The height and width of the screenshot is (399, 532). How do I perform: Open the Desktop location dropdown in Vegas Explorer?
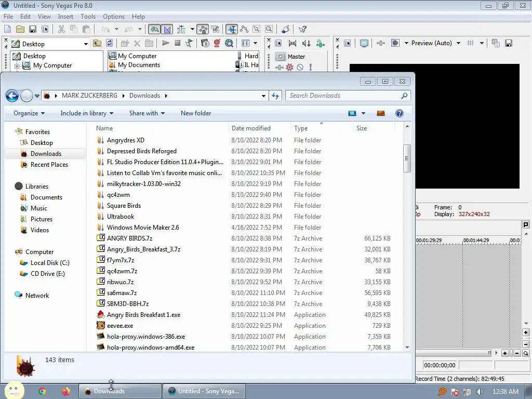[x=86, y=44]
